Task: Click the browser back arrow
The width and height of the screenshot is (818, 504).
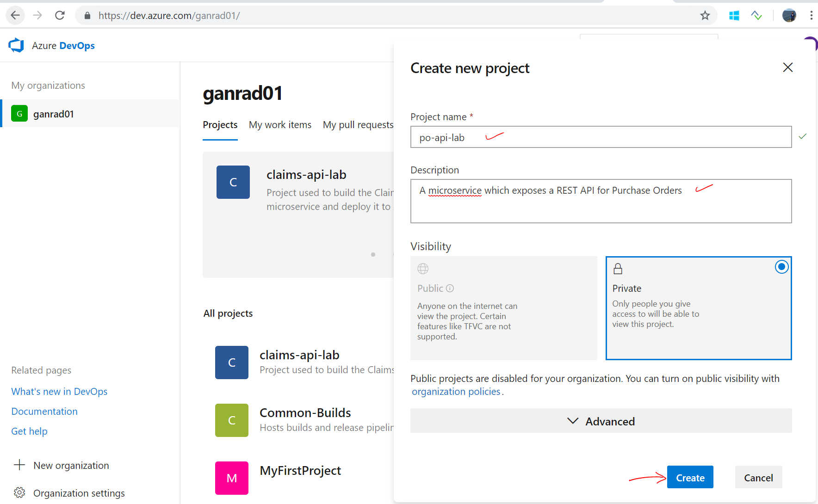Action: pos(15,15)
